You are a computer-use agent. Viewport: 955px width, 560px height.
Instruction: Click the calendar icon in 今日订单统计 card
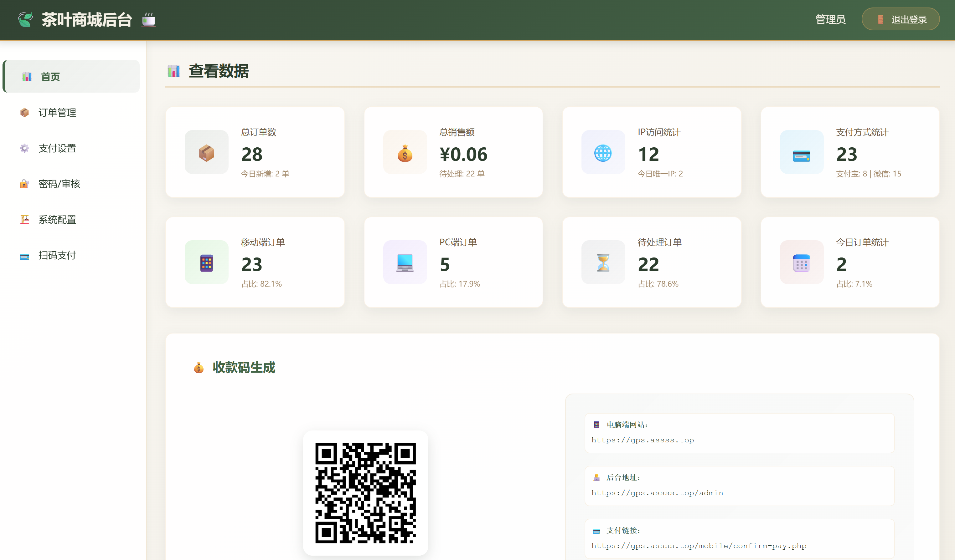pyautogui.click(x=802, y=263)
